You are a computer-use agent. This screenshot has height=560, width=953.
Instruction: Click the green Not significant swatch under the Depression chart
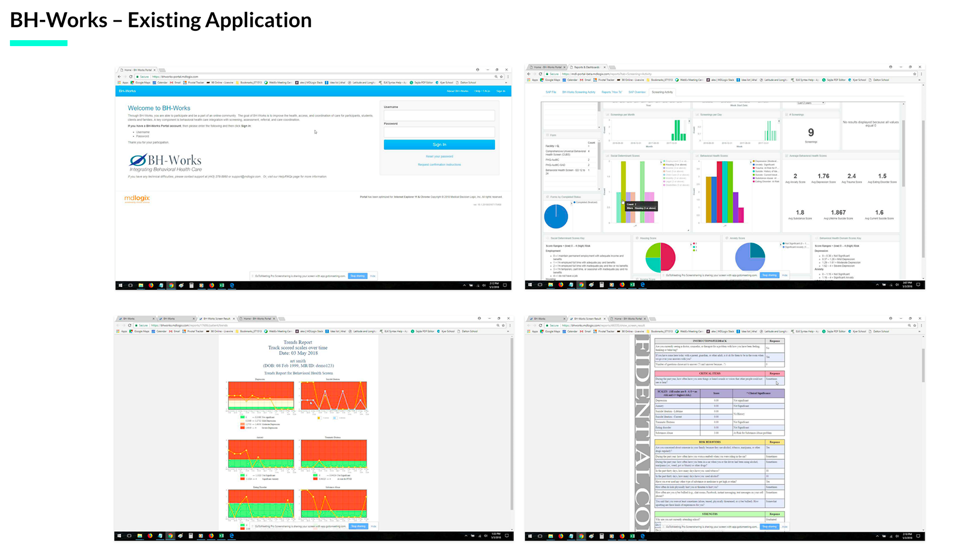[242, 418]
